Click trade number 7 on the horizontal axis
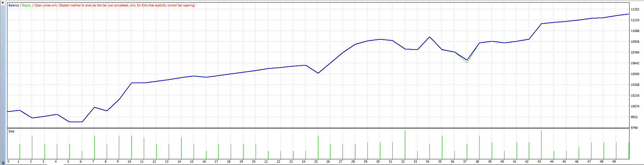644x165 pixels. tap(93, 162)
